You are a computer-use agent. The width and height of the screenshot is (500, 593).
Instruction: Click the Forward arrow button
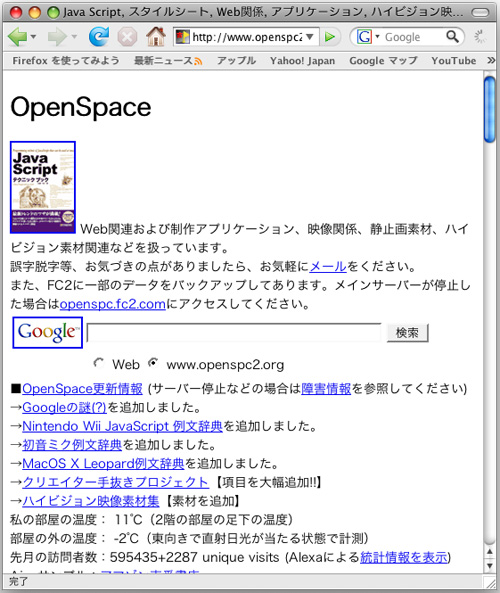click(x=56, y=37)
